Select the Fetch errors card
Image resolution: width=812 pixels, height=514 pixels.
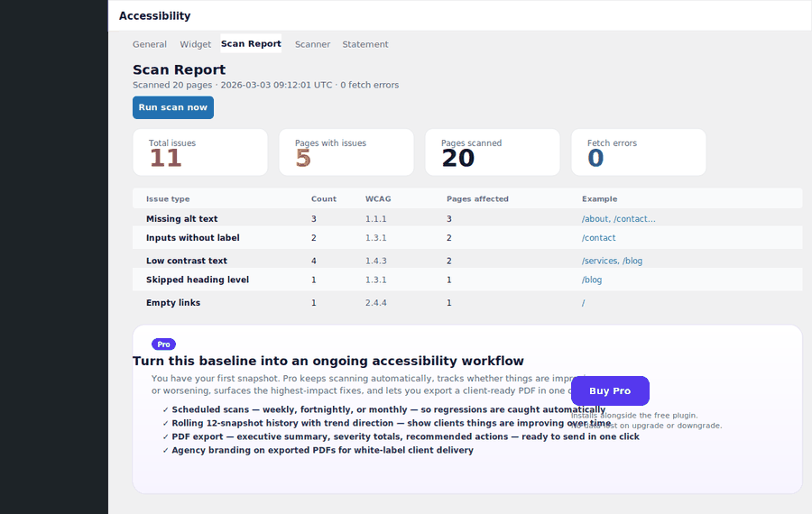coord(638,152)
